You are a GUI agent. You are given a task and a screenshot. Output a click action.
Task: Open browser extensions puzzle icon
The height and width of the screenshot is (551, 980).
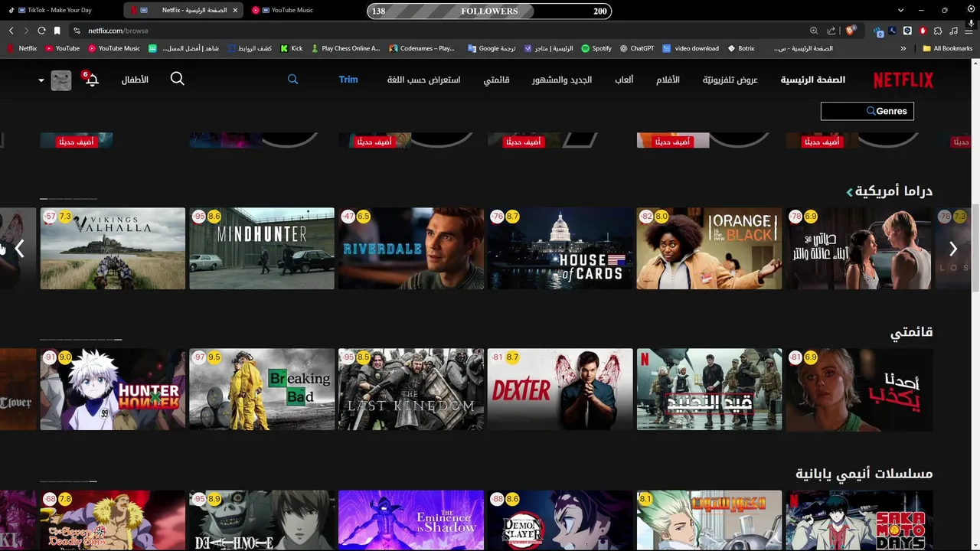click(938, 31)
